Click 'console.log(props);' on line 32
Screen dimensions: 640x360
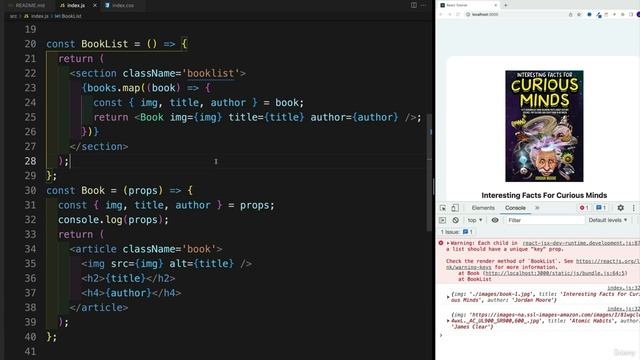point(113,220)
